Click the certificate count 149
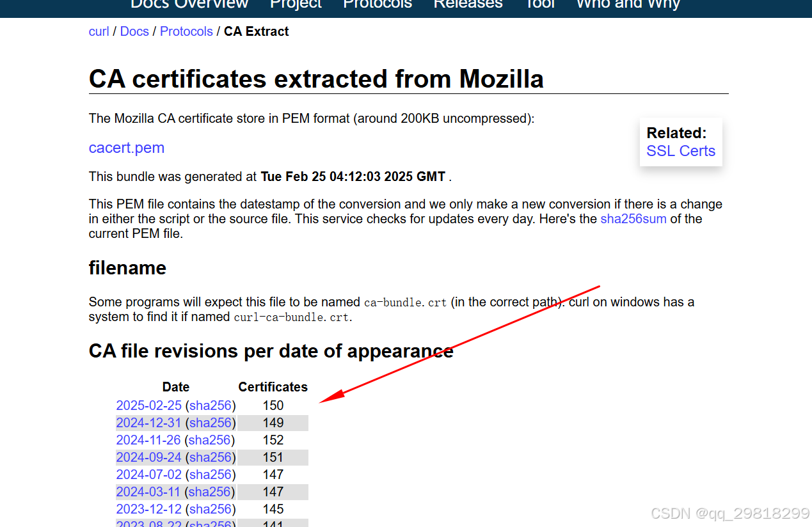This screenshot has width=812, height=527. tap(273, 423)
